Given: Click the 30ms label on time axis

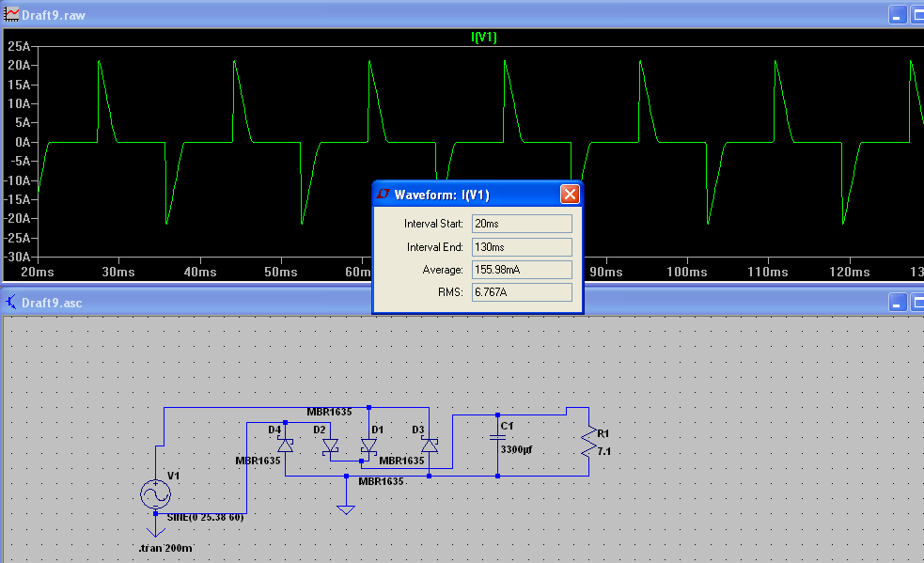Looking at the screenshot, I should 118,273.
